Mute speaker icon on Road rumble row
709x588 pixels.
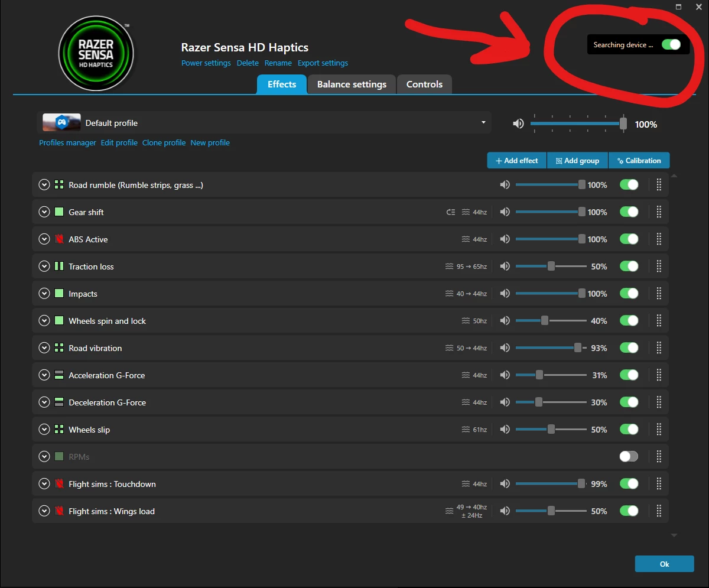tap(505, 185)
